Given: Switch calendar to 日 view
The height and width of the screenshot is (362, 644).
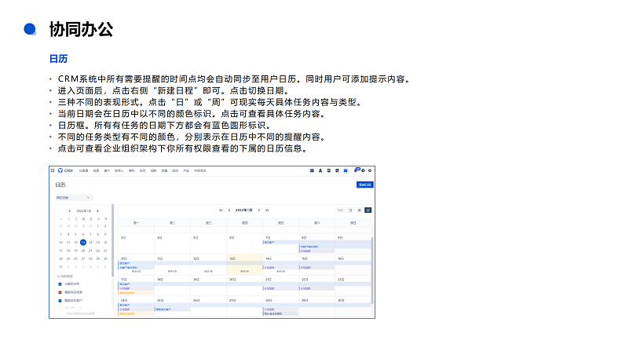Looking at the screenshot, I should pos(350,210).
